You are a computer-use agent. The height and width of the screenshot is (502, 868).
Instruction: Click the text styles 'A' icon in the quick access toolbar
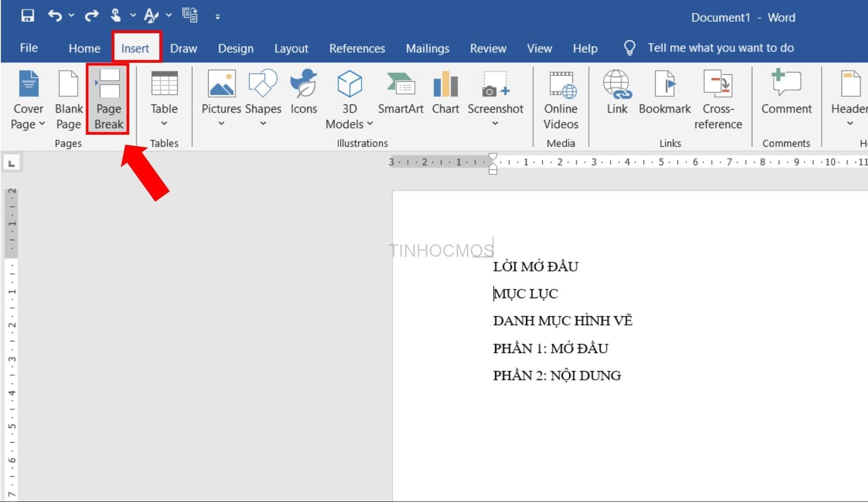tap(151, 16)
